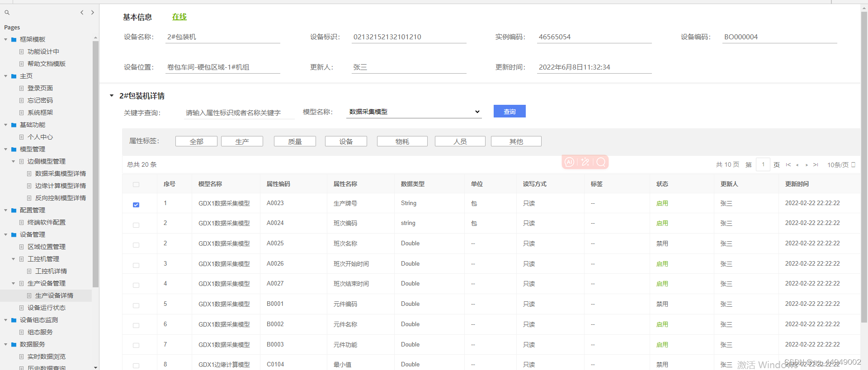Click the sidebar search magnifier icon
Viewport: 868px width, 370px height.
[7, 13]
